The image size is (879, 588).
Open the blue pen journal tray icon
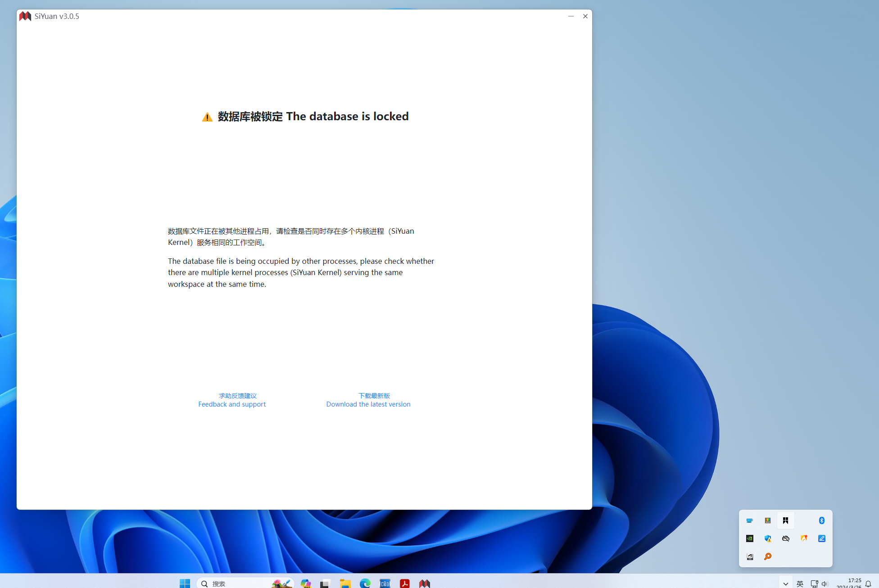click(x=822, y=538)
